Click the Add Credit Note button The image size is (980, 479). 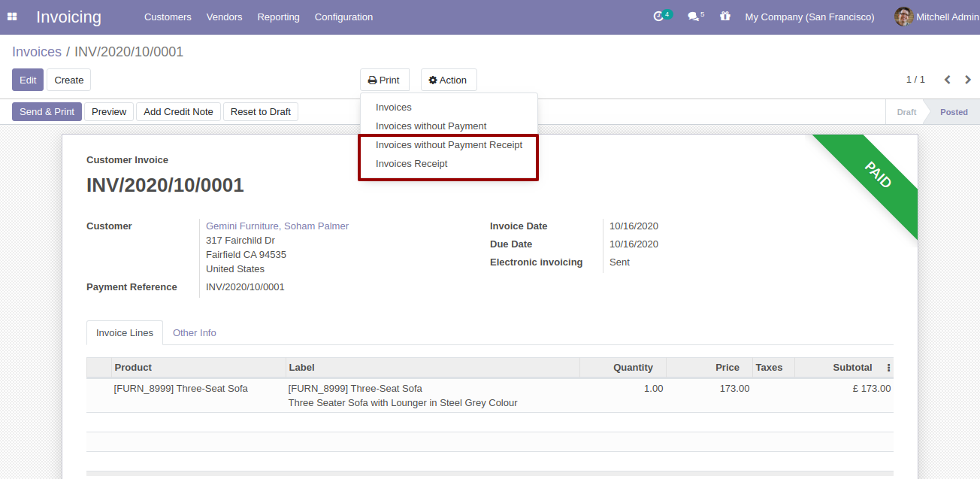177,111
